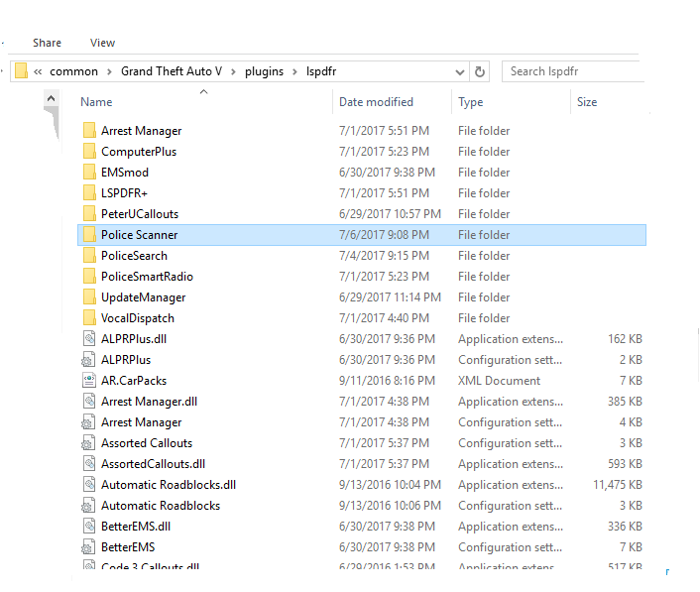Select Automatic Roadblocks configuration icon

[x=88, y=506]
